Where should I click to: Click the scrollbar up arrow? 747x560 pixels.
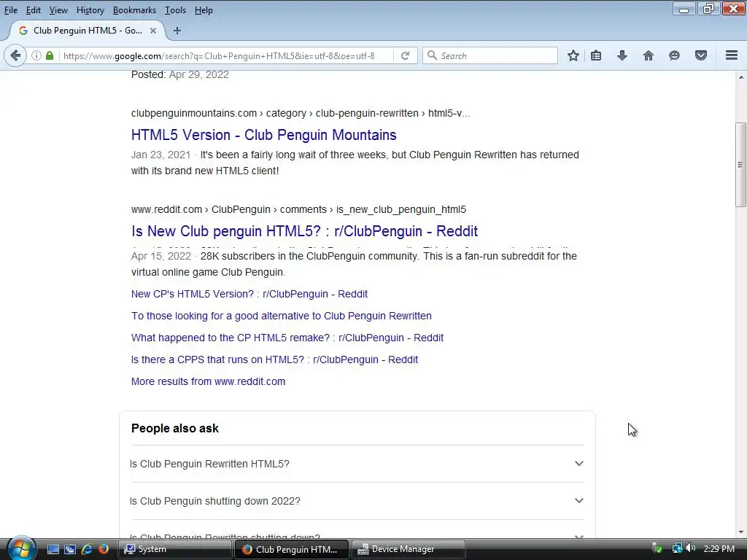pos(740,77)
